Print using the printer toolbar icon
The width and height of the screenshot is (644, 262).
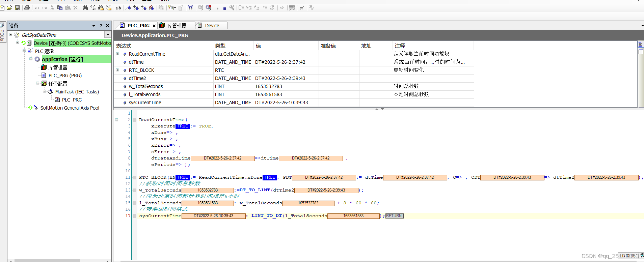27,8
